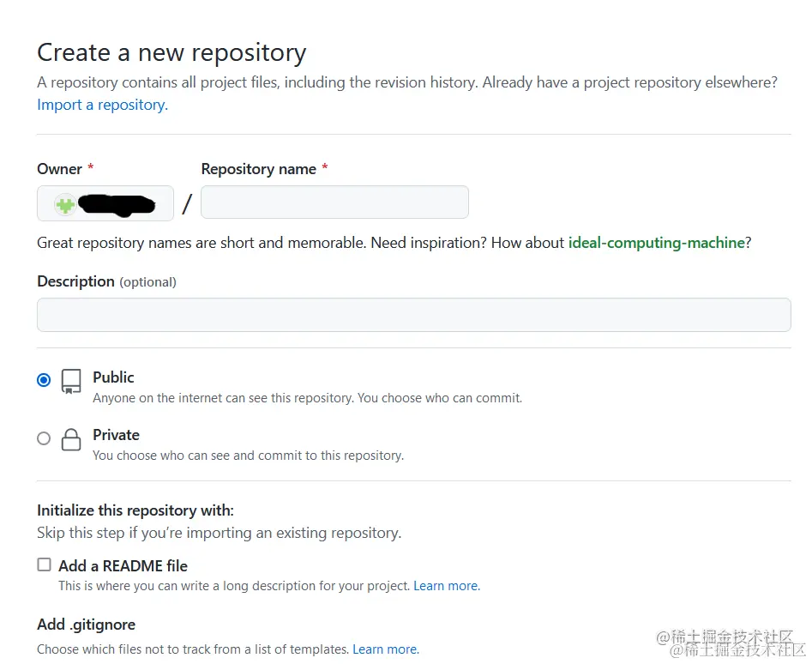The image size is (812, 664).
Task: Open Learn more link about README
Action: pyautogui.click(x=446, y=586)
